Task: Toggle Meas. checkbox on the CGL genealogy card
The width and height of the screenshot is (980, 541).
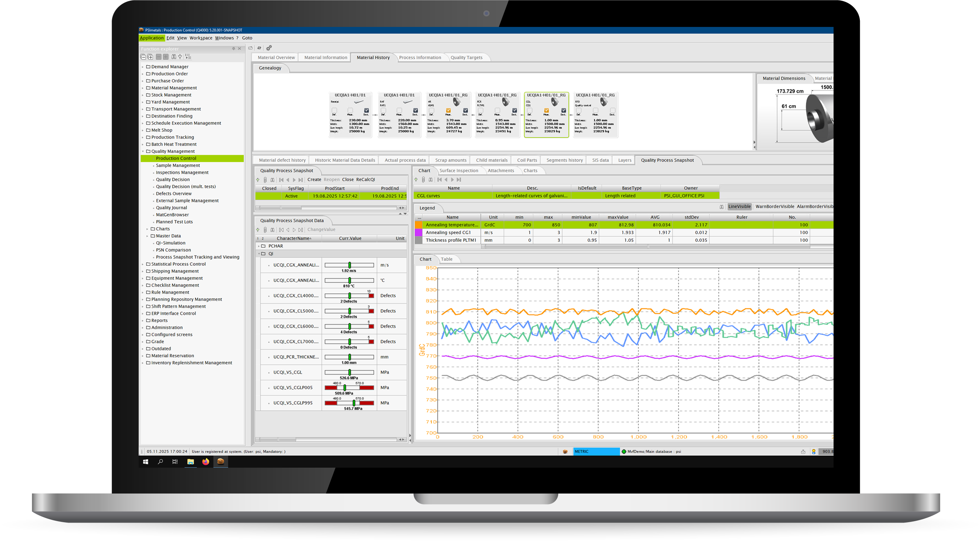Action: [546, 111]
